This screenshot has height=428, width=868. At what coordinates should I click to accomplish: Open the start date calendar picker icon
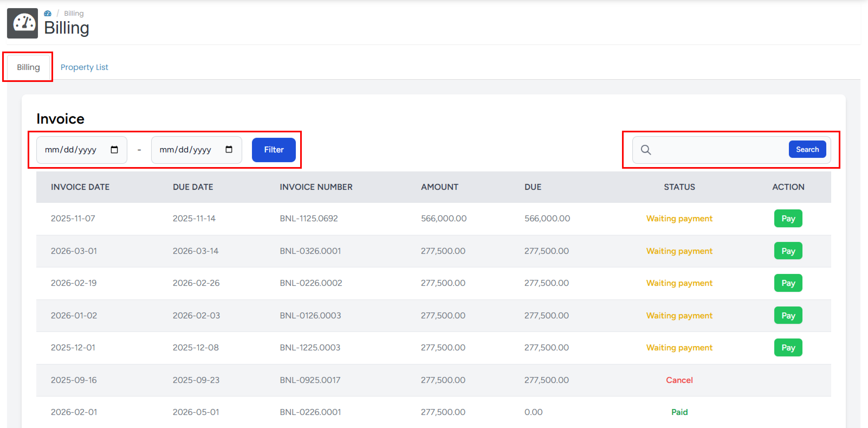point(114,149)
